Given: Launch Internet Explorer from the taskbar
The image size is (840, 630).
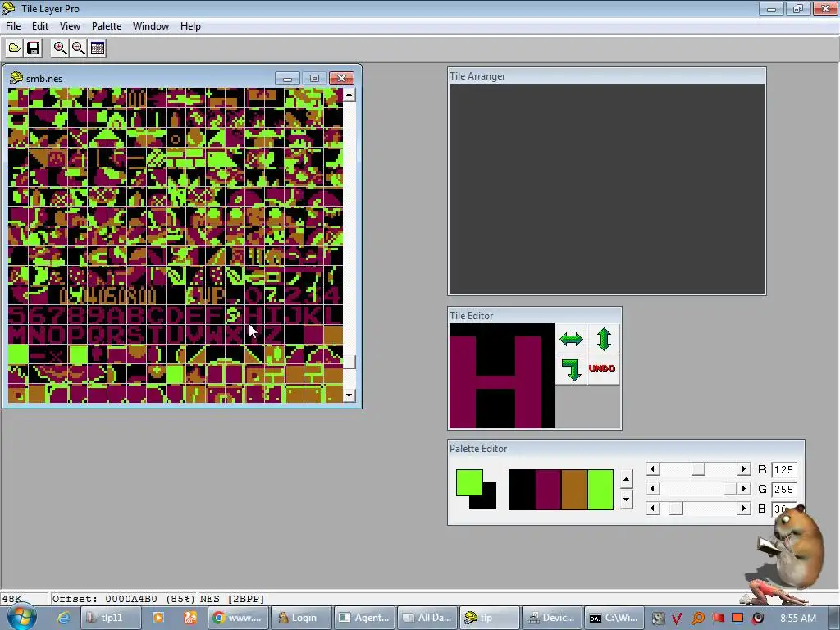Looking at the screenshot, I should pyautogui.click(x=63, y=618).
